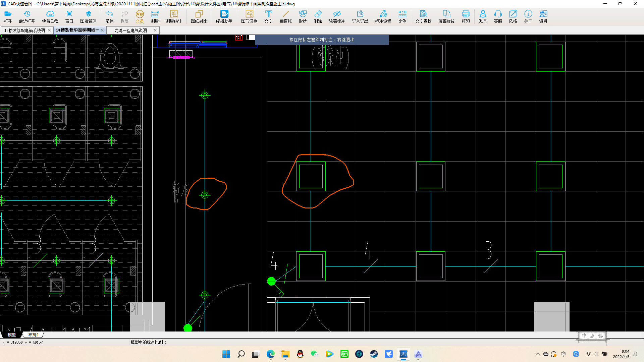
Task: Select 图形识别 shape recognition tool
Action: click(249, 16)
